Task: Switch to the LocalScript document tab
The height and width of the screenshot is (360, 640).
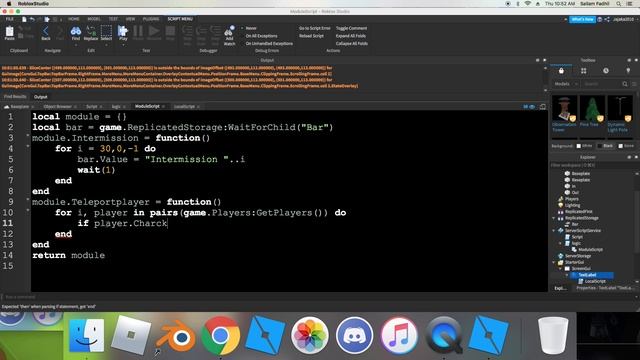Action: 184,107
